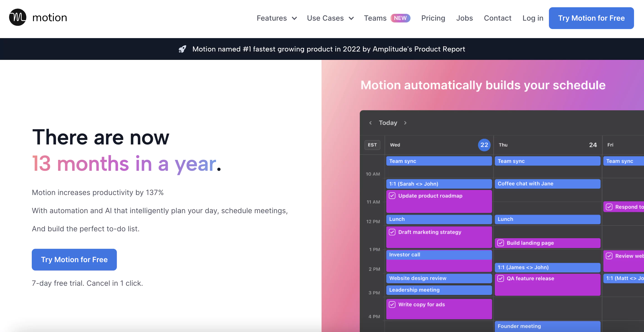Click the Wed column header
The height and width of the screenshot is (332, 644).
(x=395, y=145)
